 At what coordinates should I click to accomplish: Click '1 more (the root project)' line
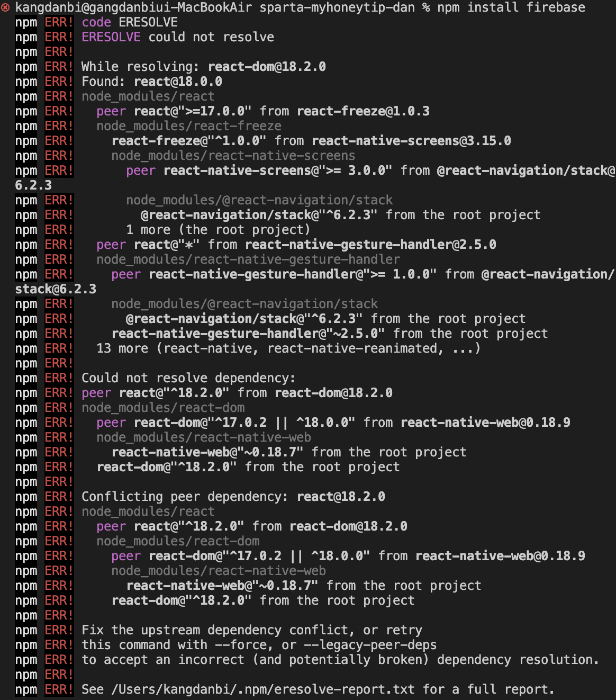tap(218, 230)
